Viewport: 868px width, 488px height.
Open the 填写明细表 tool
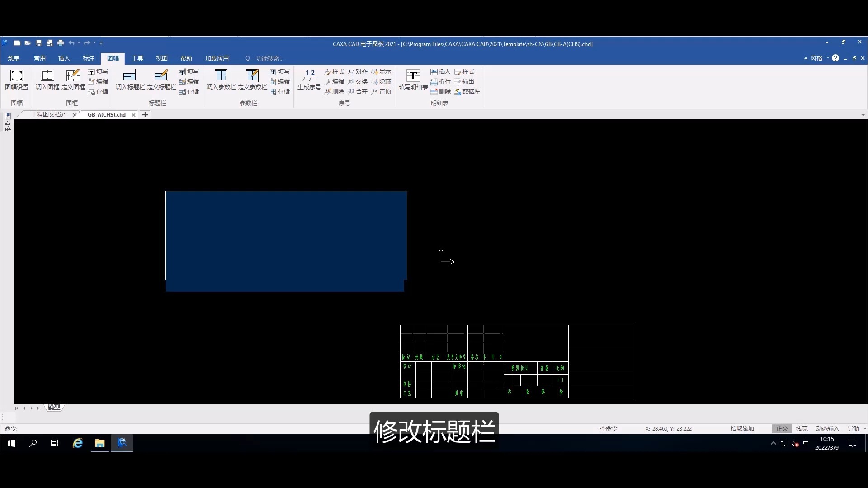pyautogui.click(x=413, y=80)
